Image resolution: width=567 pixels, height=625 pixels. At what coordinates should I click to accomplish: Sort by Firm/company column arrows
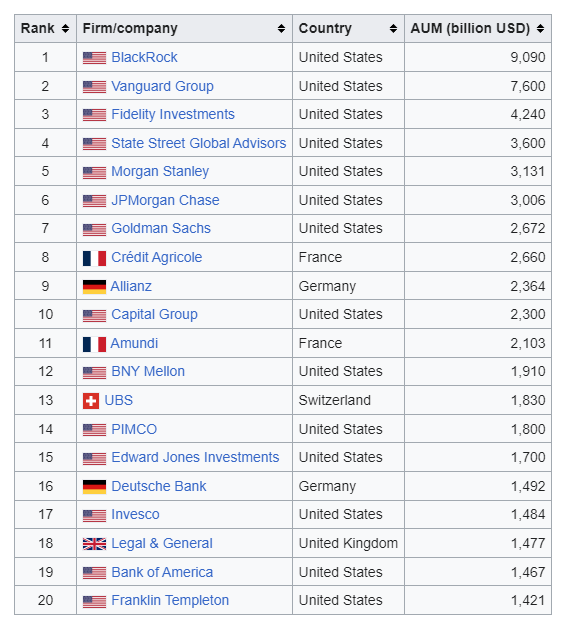[x=281, y=29]
